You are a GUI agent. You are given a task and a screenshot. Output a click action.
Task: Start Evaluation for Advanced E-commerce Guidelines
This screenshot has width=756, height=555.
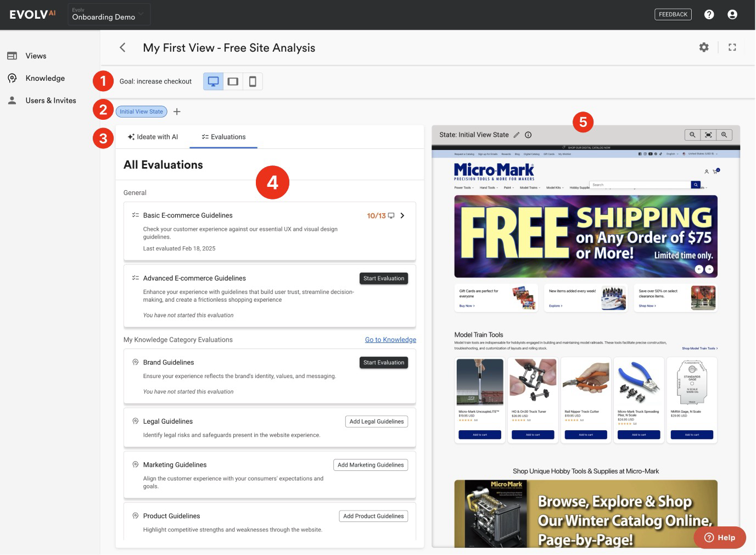(x=384, y=279)
